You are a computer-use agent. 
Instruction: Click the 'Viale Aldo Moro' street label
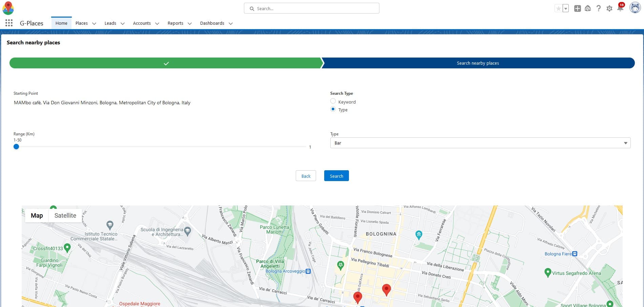point(519,293)
